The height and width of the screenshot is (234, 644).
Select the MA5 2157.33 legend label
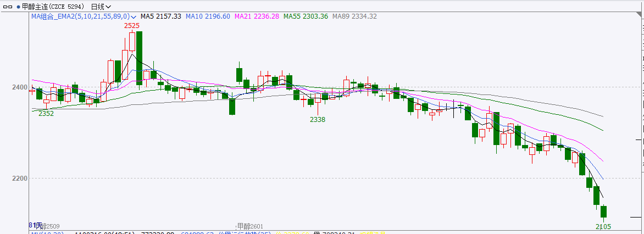(161, 16)
